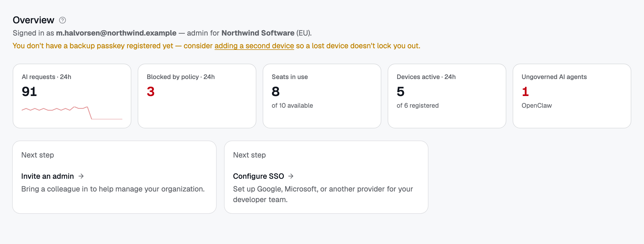Click 'Next step' label above Configure SSO
Screen dimensions: 644x244
coord(249,155)
